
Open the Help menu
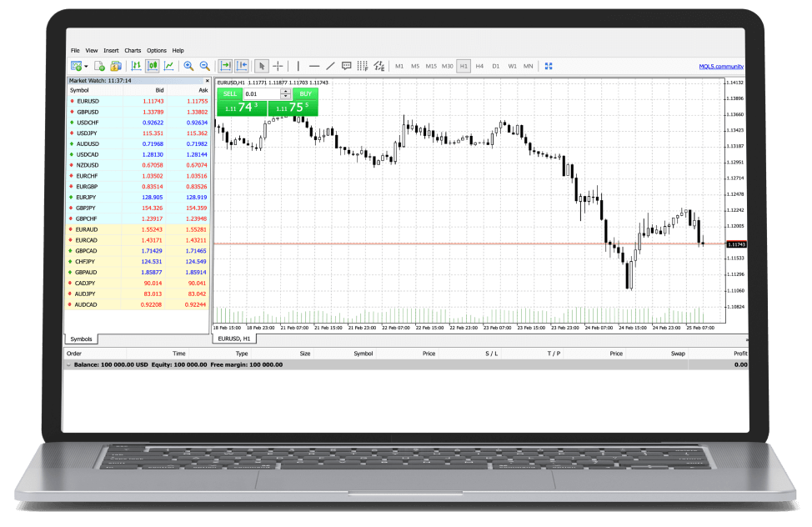[178, 50]
